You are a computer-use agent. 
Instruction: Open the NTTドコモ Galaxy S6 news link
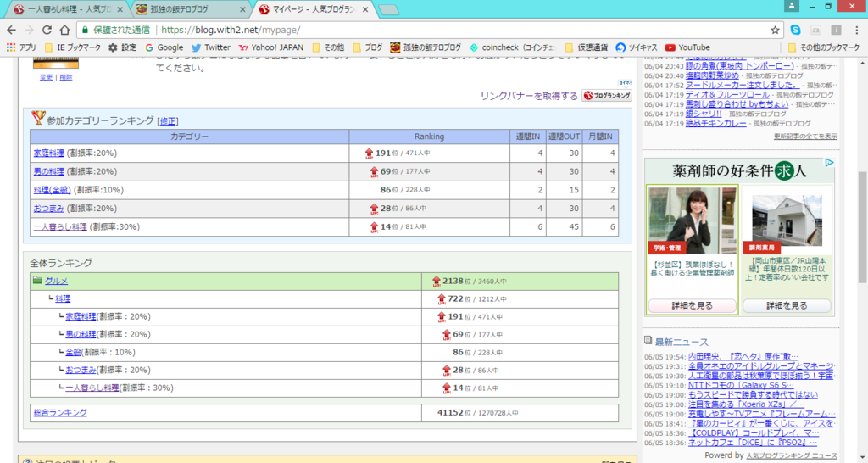point(741,385)
